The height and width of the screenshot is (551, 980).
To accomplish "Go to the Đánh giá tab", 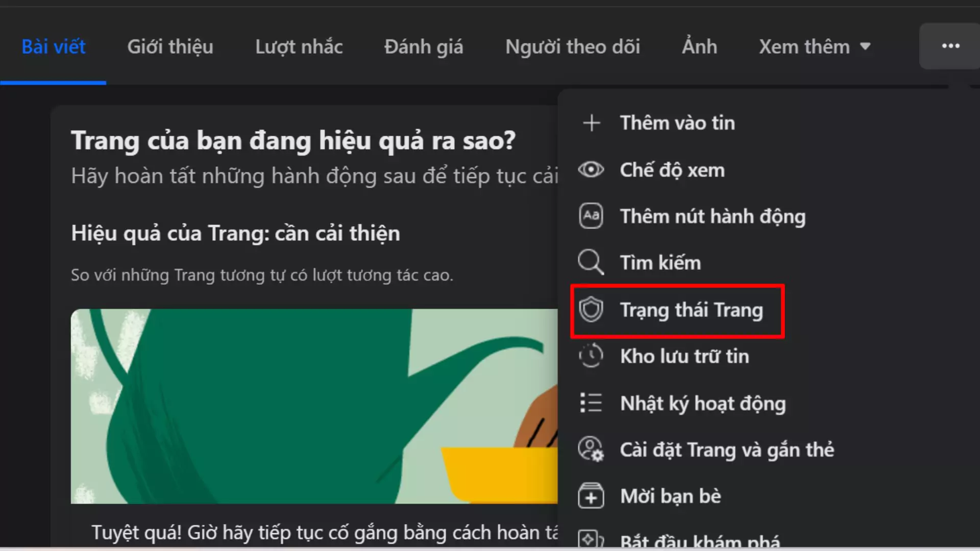I will tap(424, 47).
